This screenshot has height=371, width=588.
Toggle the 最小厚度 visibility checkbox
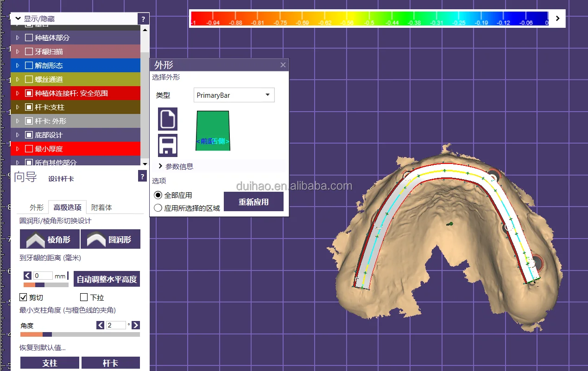(29, 149)
